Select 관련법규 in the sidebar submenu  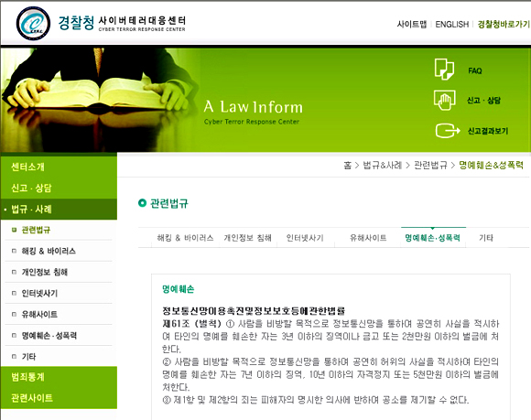(x=36, y=230)
